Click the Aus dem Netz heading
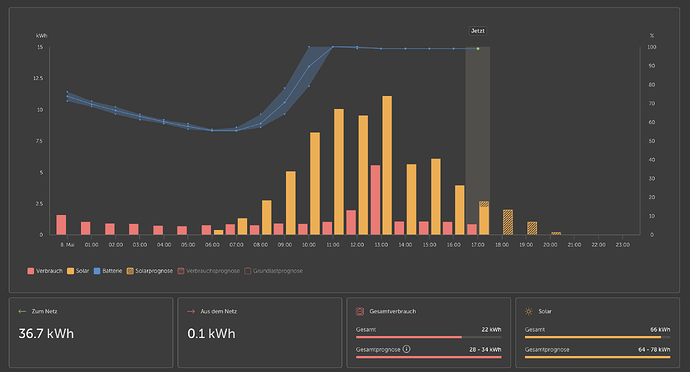The image size is (690, 372). click(218, 311)
